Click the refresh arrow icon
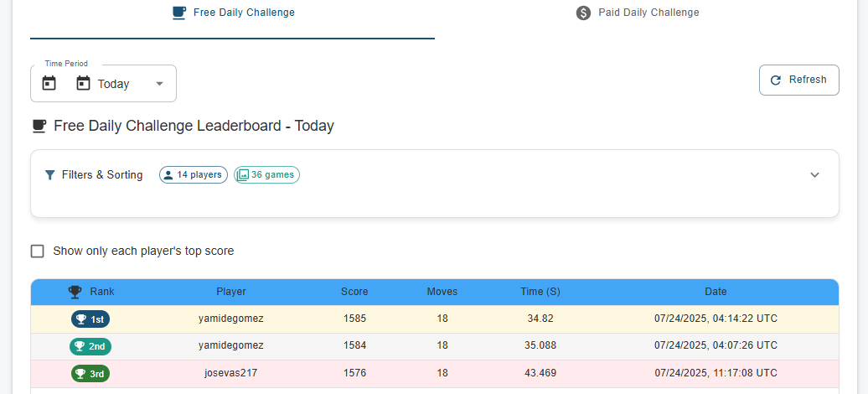The height and width of the screenshot is (394, 868). coord(776,80)
